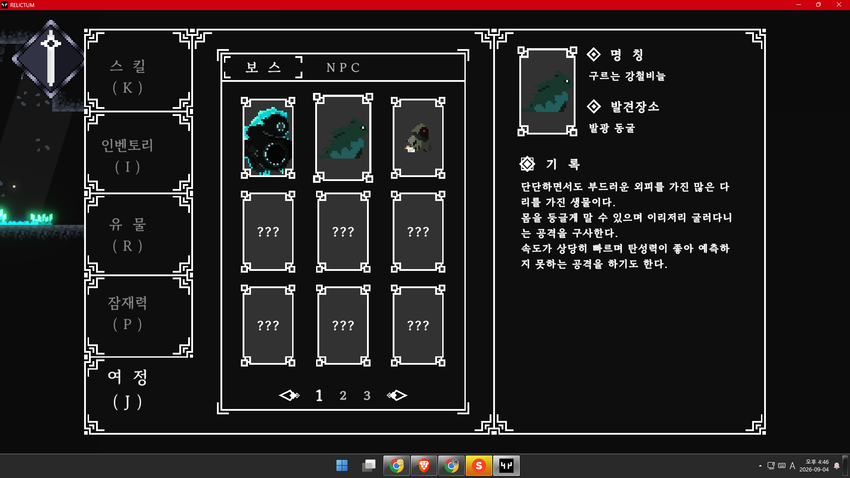Screen dimensions: 850x478
Task: Click description line starting 몸을 둥글게 말
Action: (x=626, y=218)
